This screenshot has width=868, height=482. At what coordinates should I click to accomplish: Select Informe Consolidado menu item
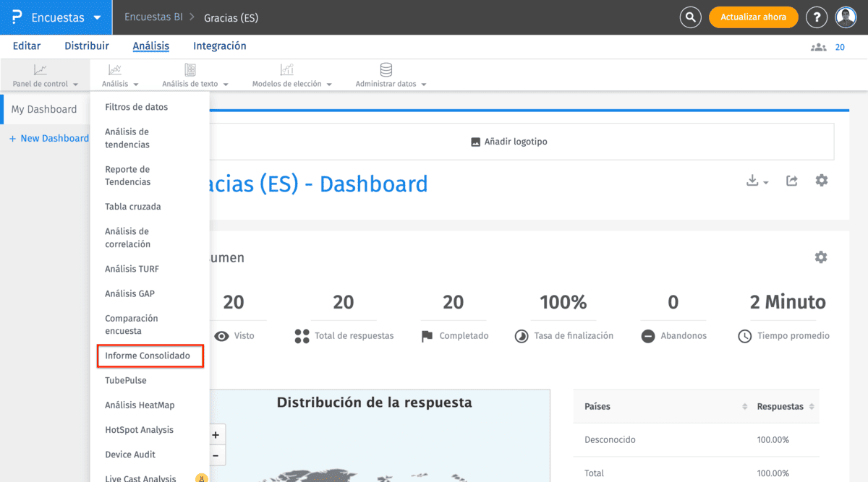(x=148, y=356)
